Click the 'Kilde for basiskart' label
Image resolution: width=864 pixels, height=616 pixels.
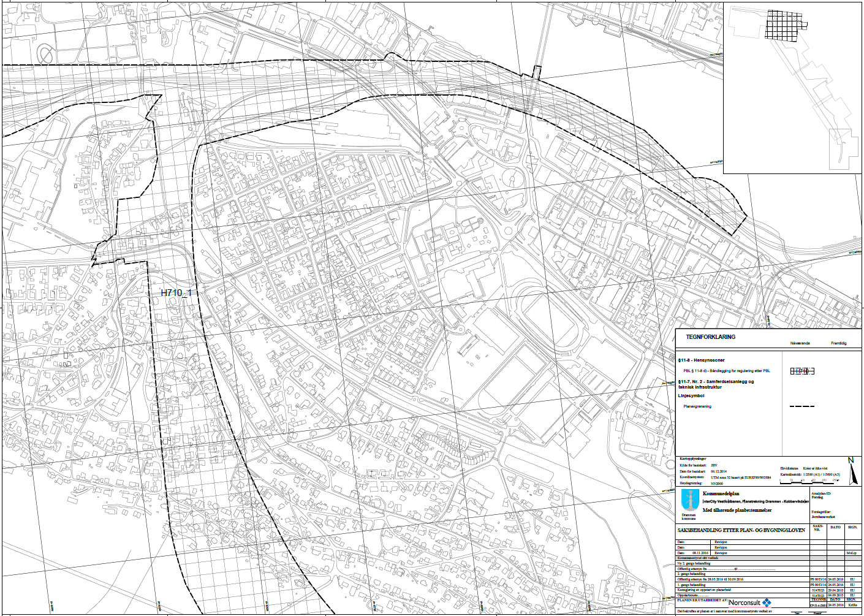click(x=693, y=465)
